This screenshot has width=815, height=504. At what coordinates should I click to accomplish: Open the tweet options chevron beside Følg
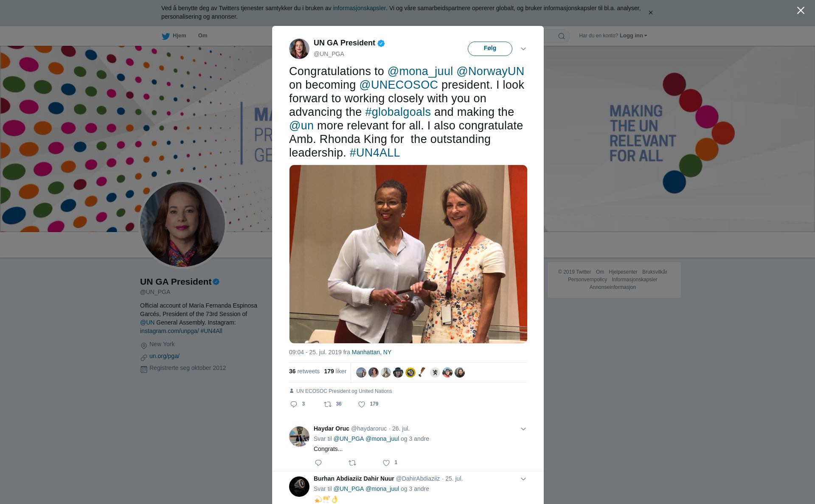tap(523, 49)
